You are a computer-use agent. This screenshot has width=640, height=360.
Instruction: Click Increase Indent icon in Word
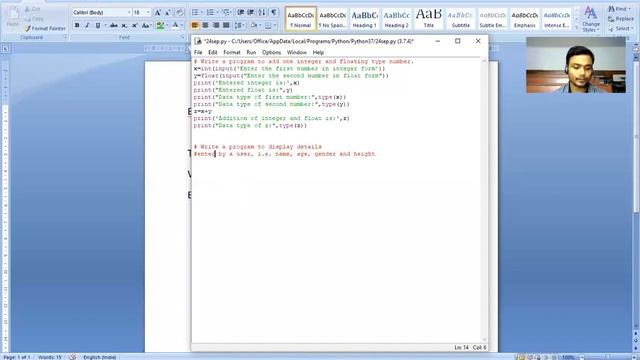(251, 13)
